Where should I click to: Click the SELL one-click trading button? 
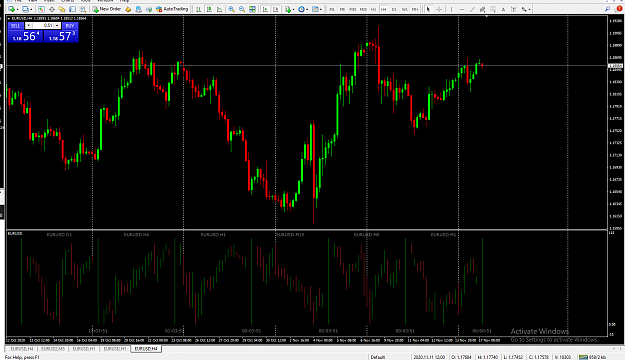tap(16, 26)
